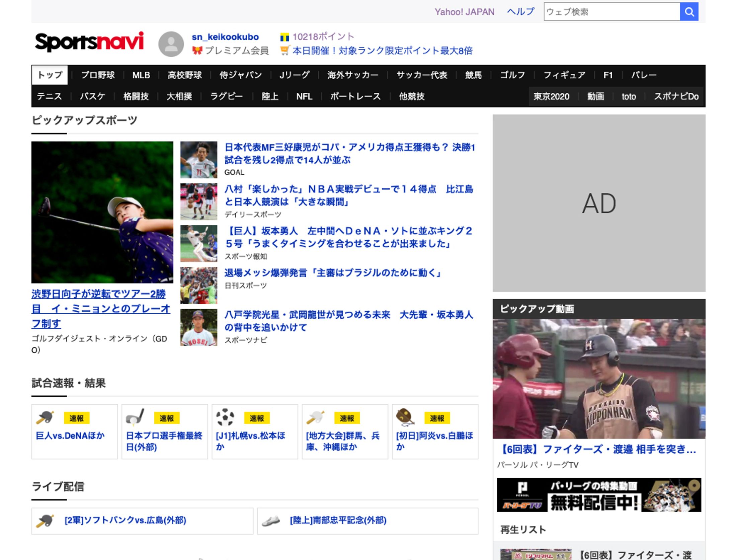
Task: Open the ヘルプ link at top
Action: 520,12
